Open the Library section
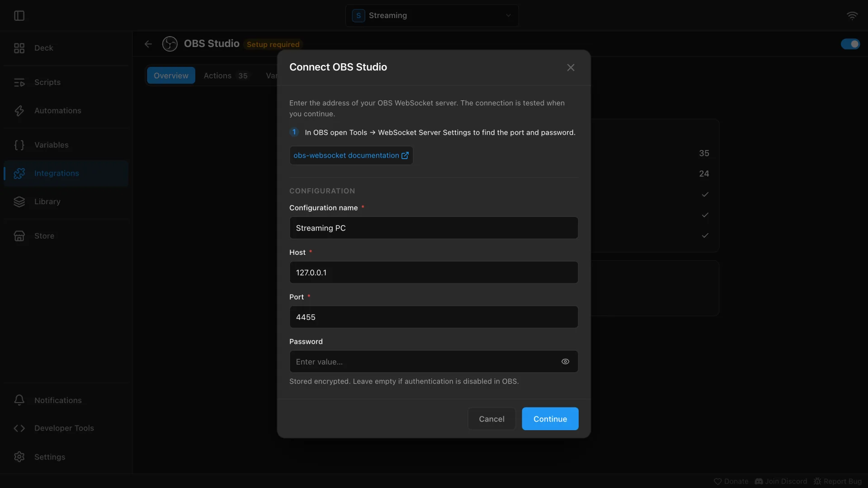 pyautogui.click(x=66, y=202)
